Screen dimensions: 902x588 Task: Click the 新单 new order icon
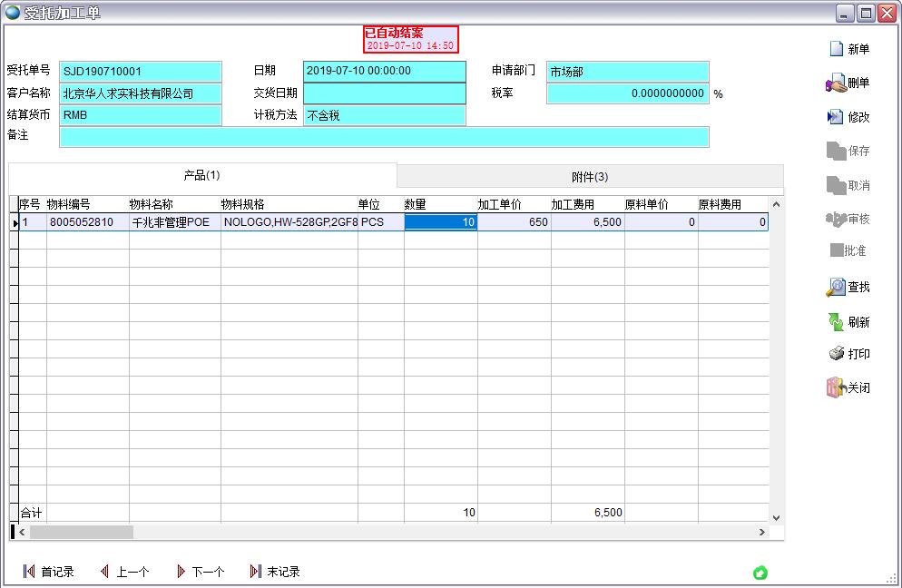pos(837,49)
